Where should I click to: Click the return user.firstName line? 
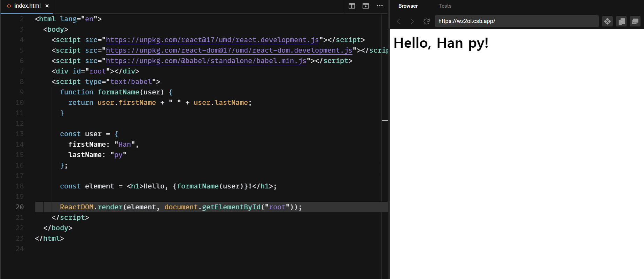point(160,102)
